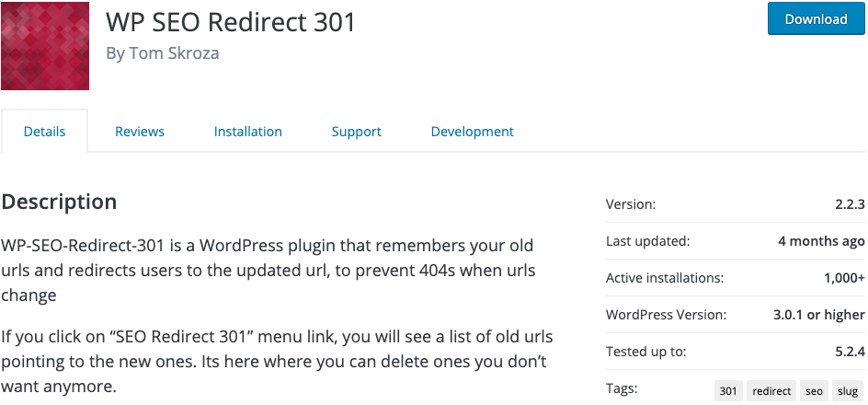The image size is (868, 405).
Task: View the Development tab
Action: [473, 132]
